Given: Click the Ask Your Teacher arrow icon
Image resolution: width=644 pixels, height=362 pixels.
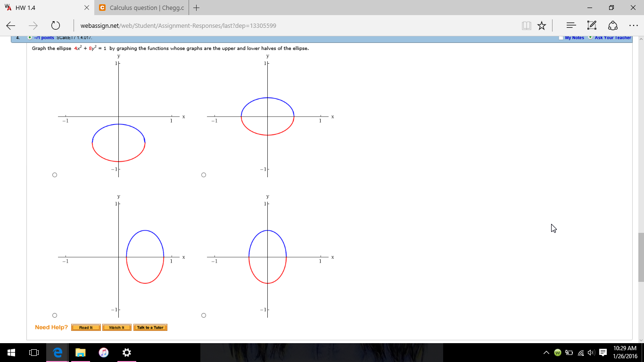Looking at the screenshot, I should [590, 38].
